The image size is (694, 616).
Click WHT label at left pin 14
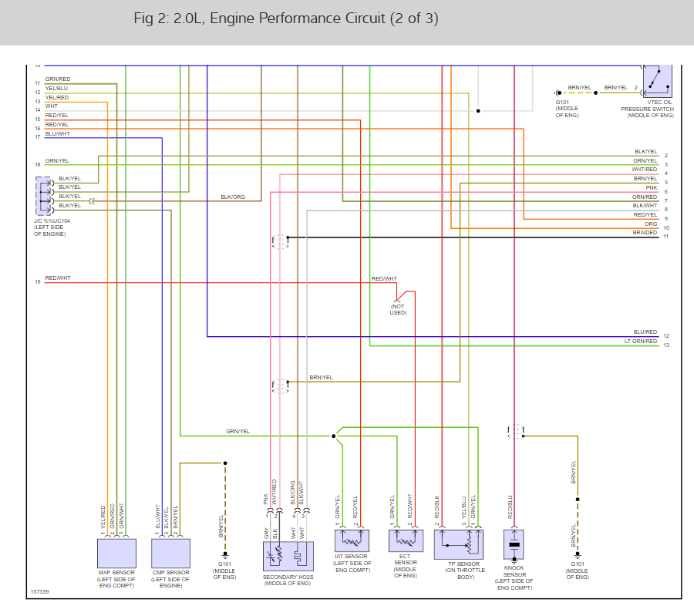click(52, 106)
